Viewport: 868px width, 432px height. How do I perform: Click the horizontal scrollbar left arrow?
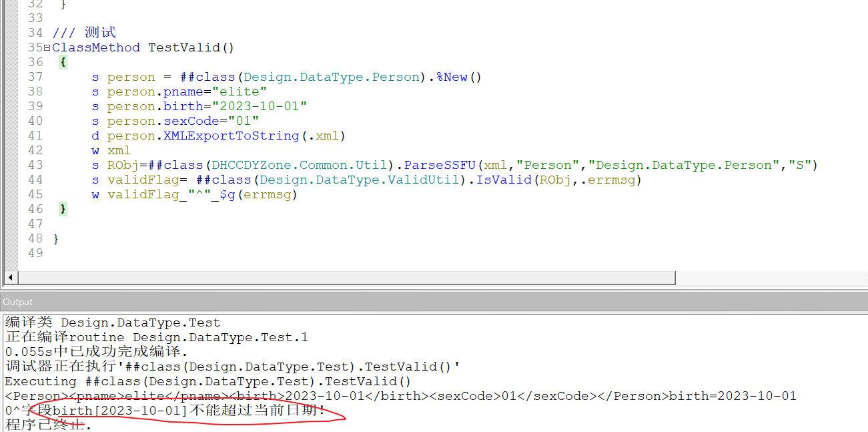click(x=11, y=277)
